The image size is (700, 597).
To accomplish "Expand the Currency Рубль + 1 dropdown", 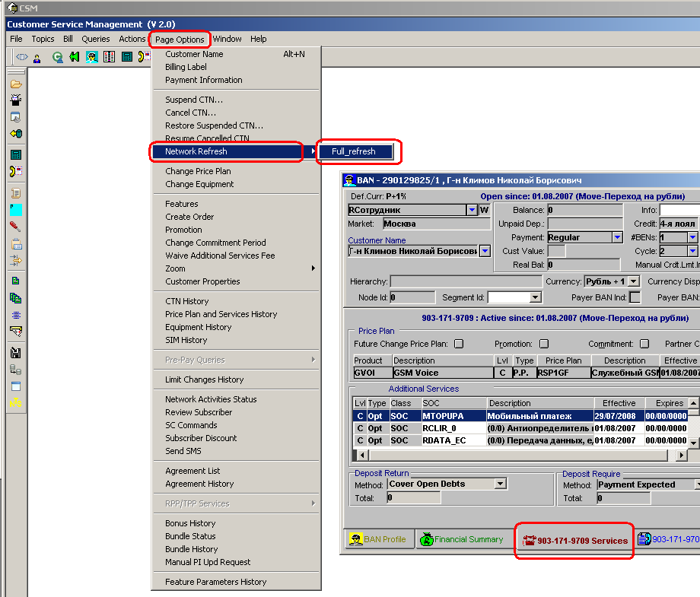I will point(634,281).
